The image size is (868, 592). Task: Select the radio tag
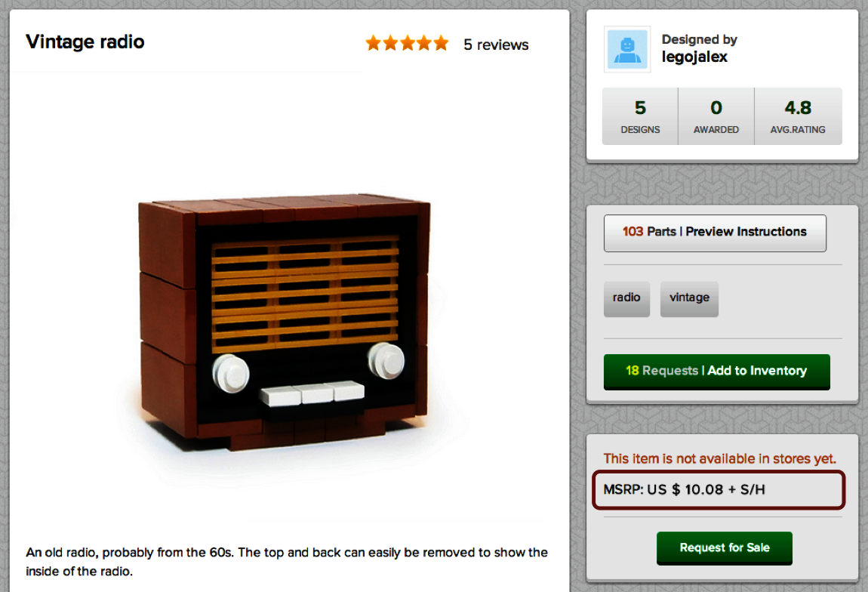(x=626, y=298)
